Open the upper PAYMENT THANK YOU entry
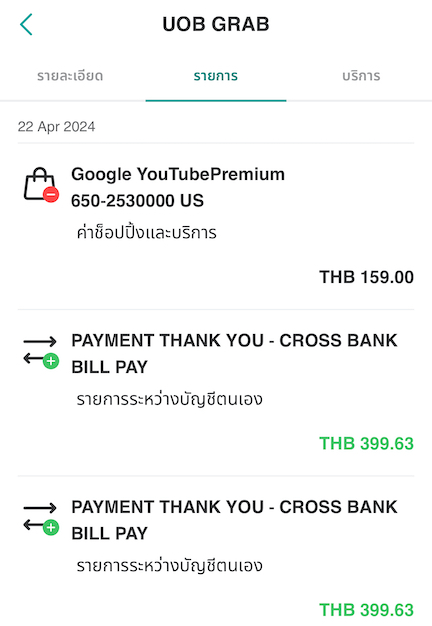 (216, 393)
